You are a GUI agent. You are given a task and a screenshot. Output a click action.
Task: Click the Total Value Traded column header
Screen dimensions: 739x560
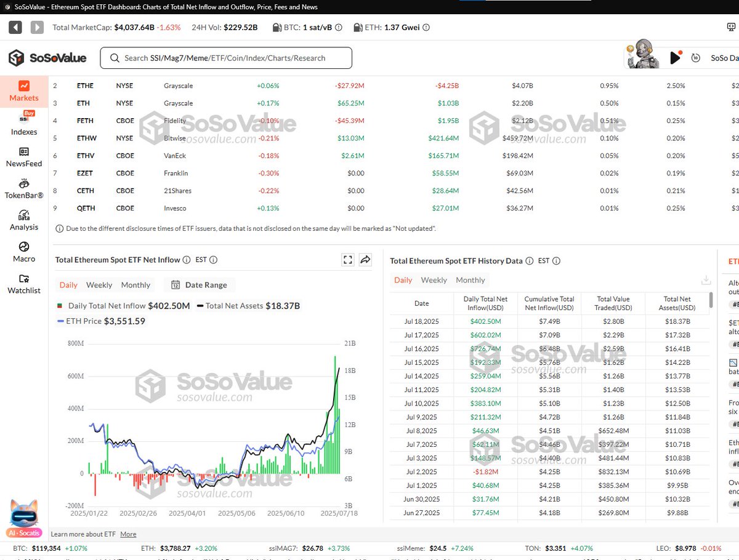pyautogui.click(x=613, y=303)
